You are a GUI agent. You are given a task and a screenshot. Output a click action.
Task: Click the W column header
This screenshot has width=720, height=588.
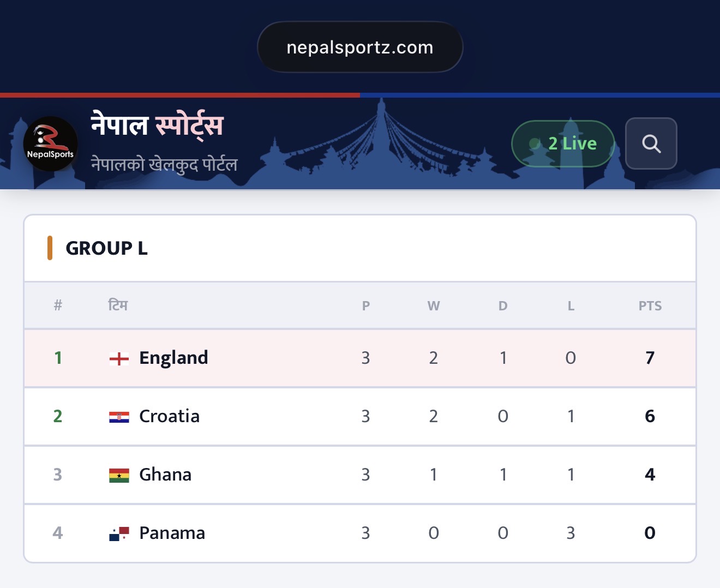coord(434,306)
